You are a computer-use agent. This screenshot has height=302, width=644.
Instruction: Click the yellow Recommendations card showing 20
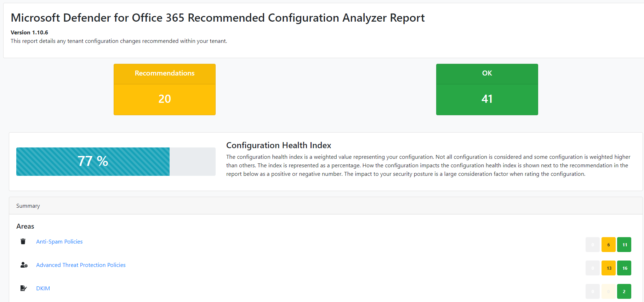click(x=165, y=90)
